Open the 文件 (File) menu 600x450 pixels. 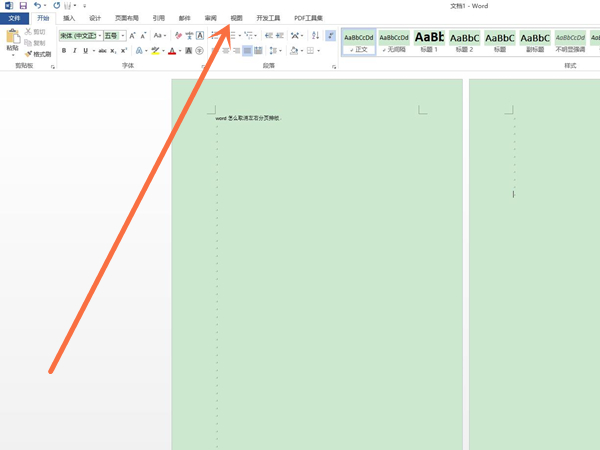[14, 18]
